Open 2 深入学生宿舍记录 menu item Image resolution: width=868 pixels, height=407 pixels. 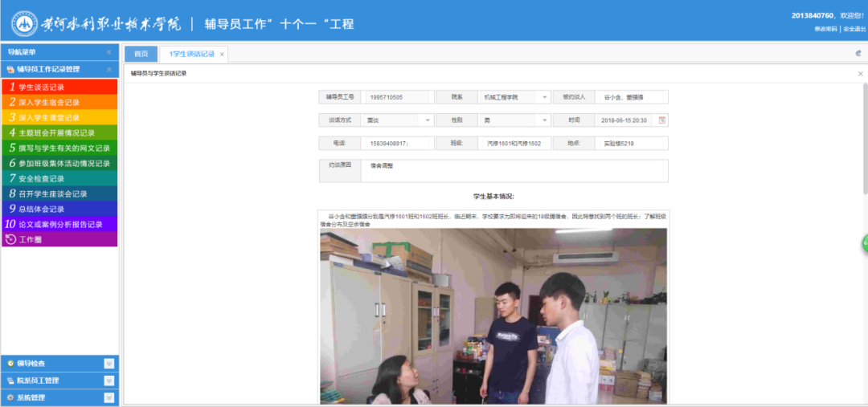pyautogui.click(x=48, y=102)
